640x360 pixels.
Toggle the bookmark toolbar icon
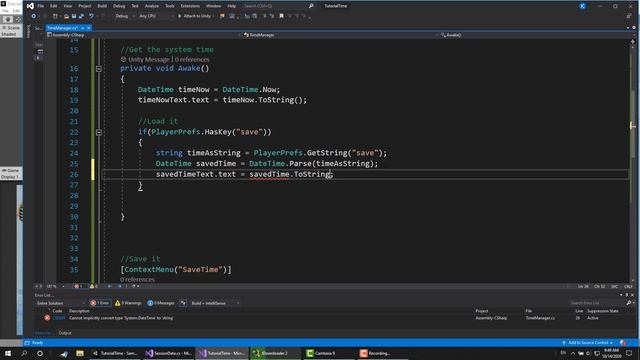click(x=281, y=16)
